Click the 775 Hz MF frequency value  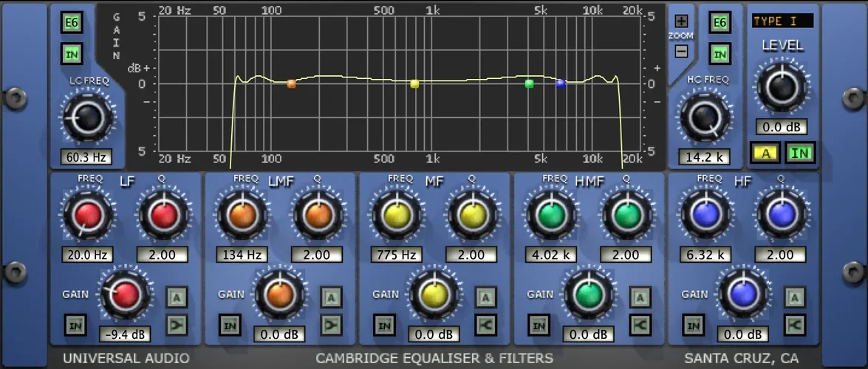pos(397,255)
